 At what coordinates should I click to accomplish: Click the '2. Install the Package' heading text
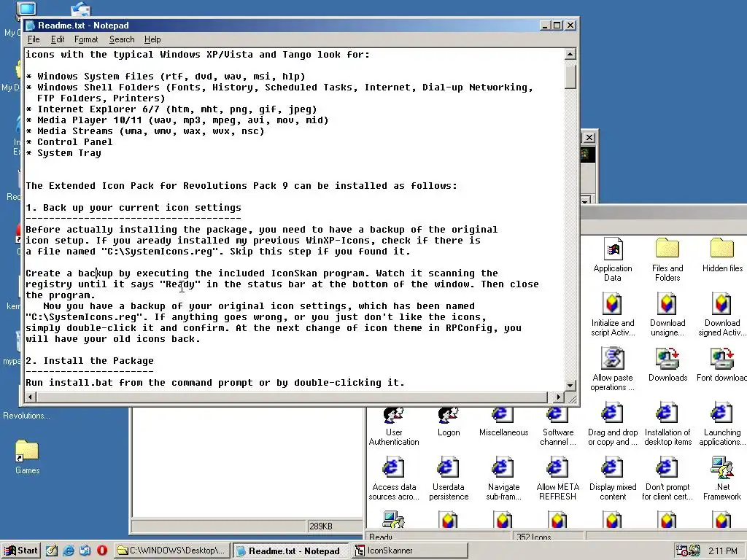90,361
